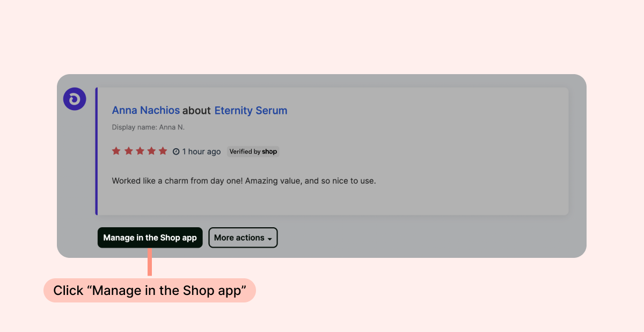Click the "1 hour ago" timestamp

point(201,152)
